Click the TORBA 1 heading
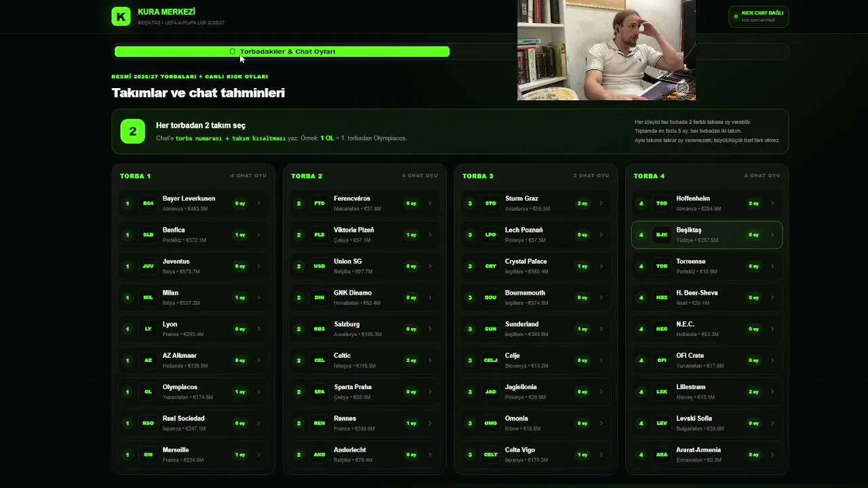868x488 pixels. click(136, 176)
